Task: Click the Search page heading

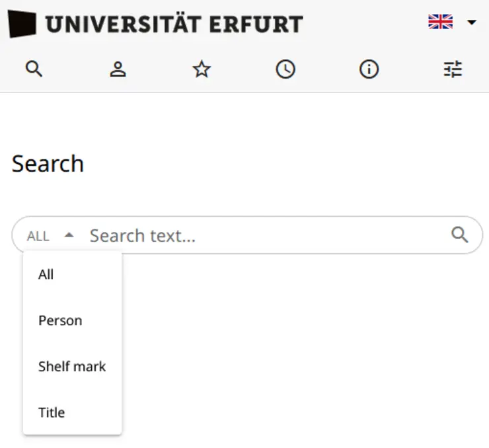Action: tap(48, 163)
